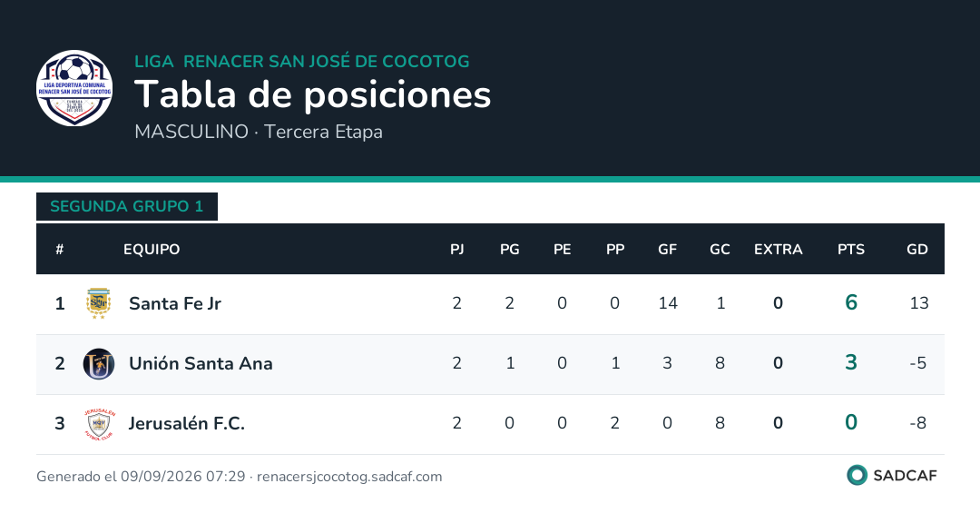Image resolution: width=980 pixels, height=523 pixels.
Task: Click the league name LIGA RENACER SAN JOSÉ DE COCOTOG
Action: pos(302,62)
